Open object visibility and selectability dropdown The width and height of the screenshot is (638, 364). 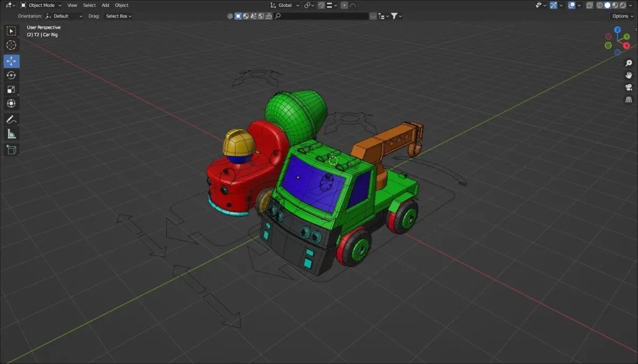click(541, 5)
